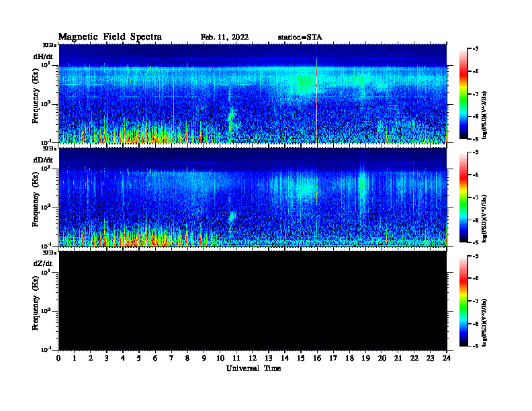Click the color scale bar beside dZ/dt panel

[x=463, y=301]
